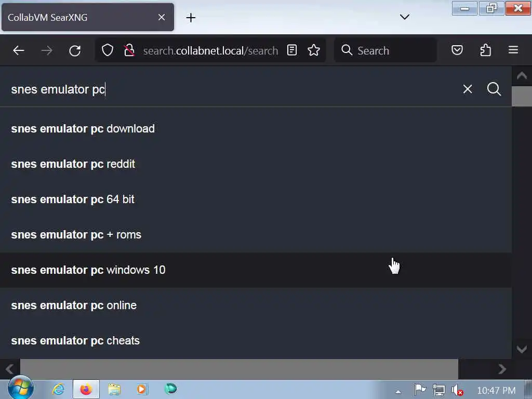Close the CollabVM SearXNG tab

162,17
